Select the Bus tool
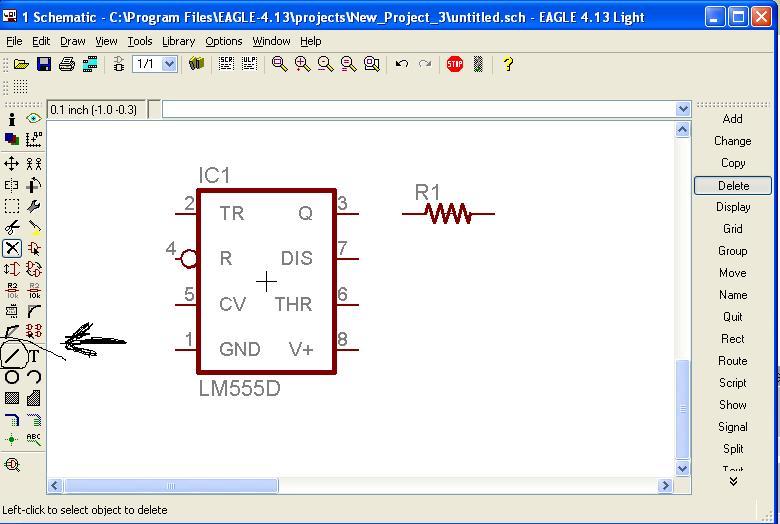 coord(12,419)
